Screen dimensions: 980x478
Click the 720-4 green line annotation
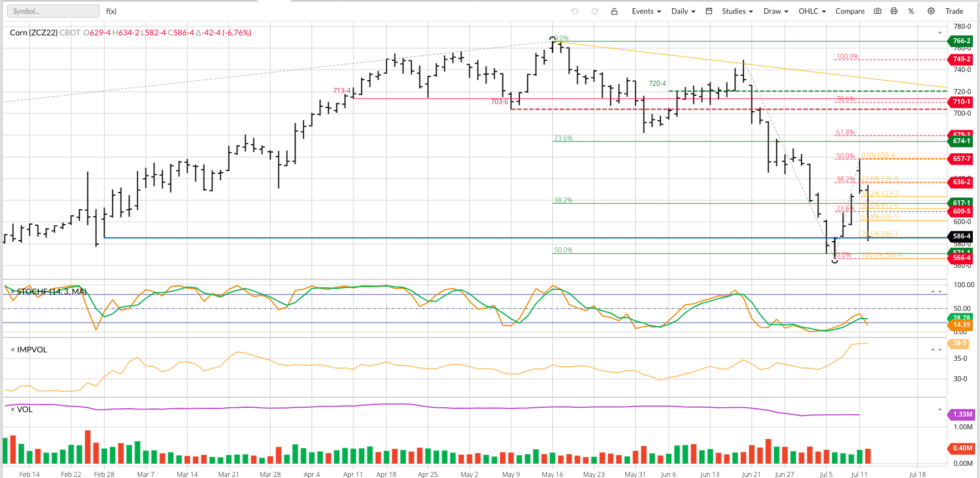[657, 84]
